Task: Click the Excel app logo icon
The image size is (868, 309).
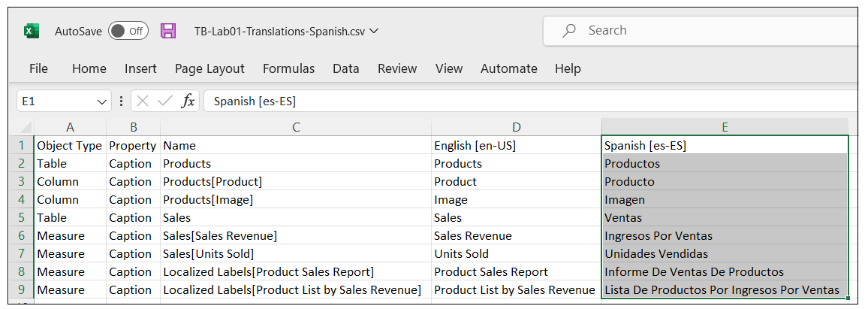Action: click(x=32, y=32)
